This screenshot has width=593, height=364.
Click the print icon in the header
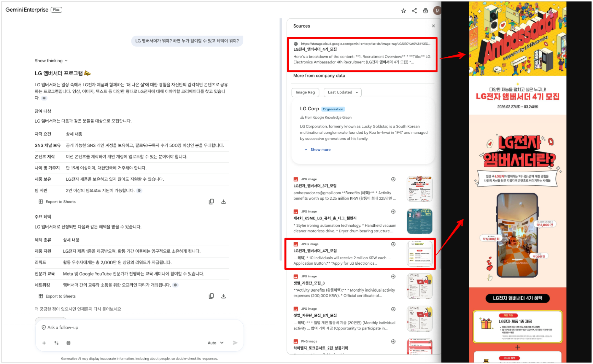pyautogui.click(x=425, y=11)
